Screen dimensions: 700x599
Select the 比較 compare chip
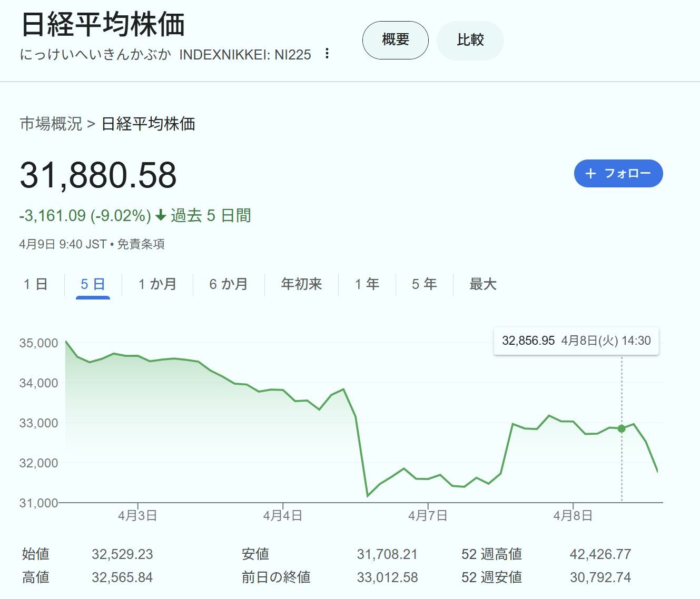(x=470, y=40)
